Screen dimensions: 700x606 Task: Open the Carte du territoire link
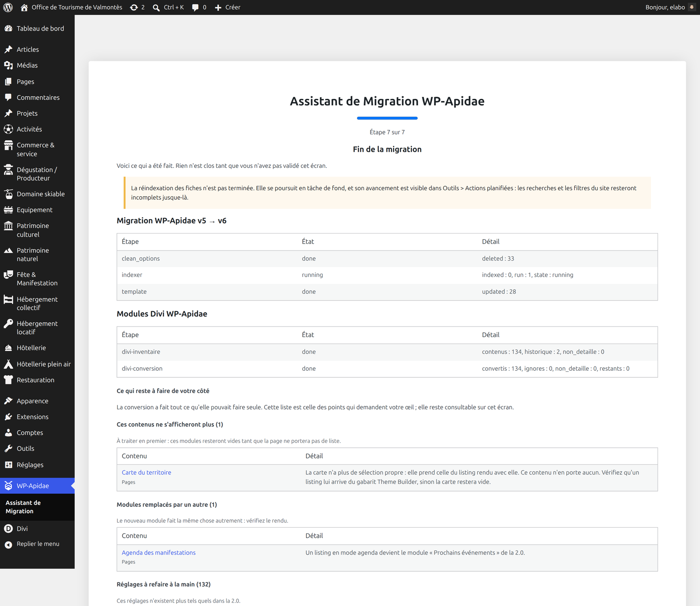tap(147, 473)
